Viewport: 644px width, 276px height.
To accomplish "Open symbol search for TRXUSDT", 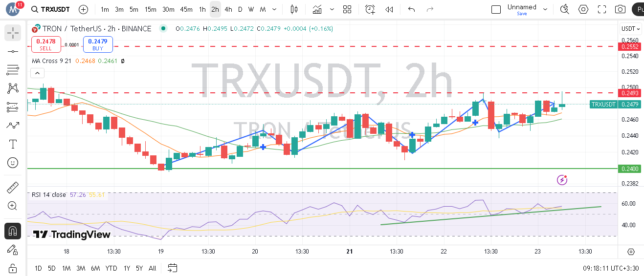I will coord(50,9).
